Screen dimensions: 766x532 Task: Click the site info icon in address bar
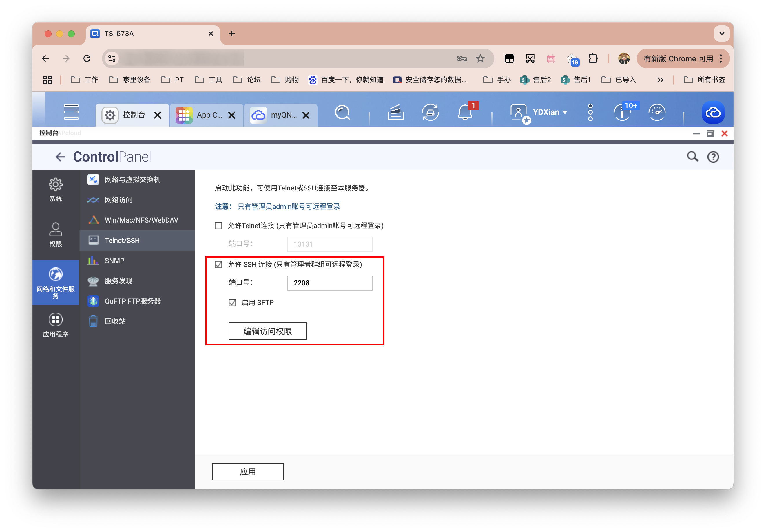[112, 59]
